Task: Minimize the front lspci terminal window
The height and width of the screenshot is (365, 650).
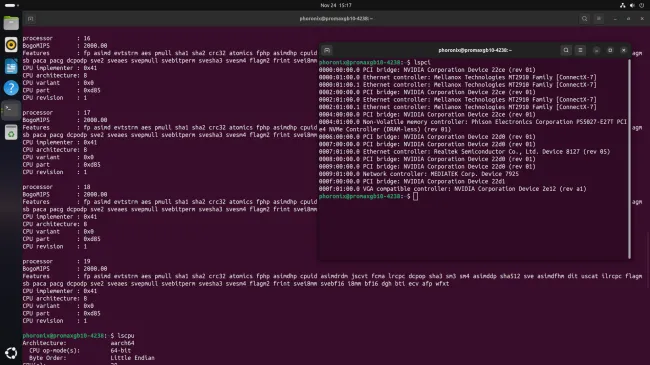Action: pyautogui.click(x=596, y=50)
